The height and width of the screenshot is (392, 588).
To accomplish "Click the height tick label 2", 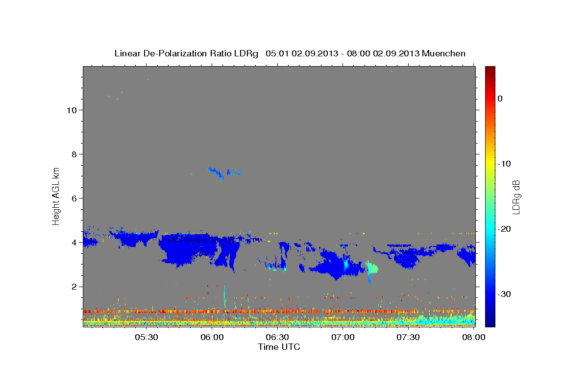I will click(x=73, y=287).
